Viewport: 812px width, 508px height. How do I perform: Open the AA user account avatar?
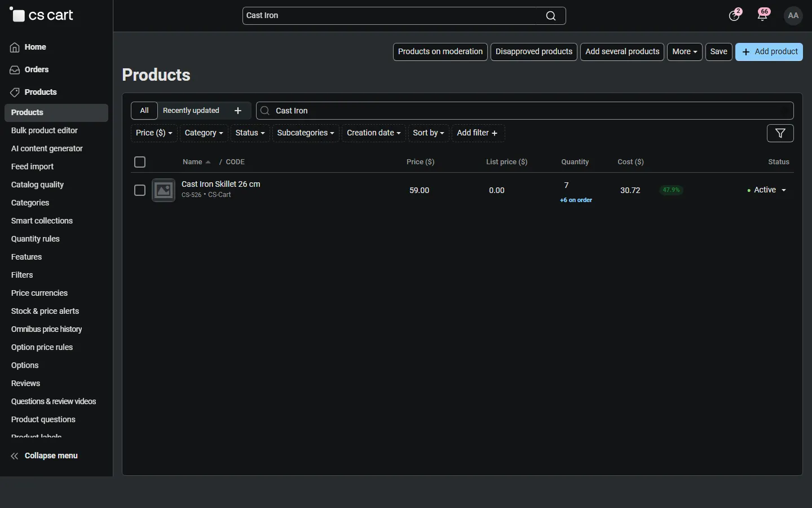point(794,16)
